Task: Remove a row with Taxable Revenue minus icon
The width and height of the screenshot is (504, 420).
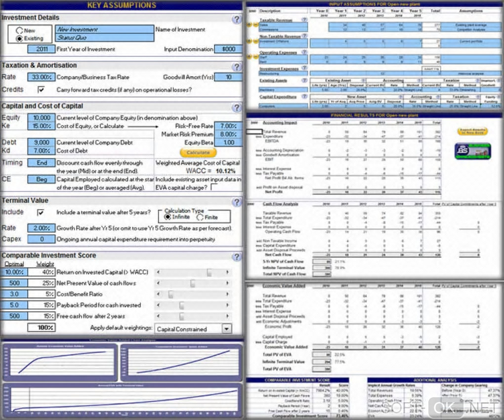Action: [x=254, y=25]
